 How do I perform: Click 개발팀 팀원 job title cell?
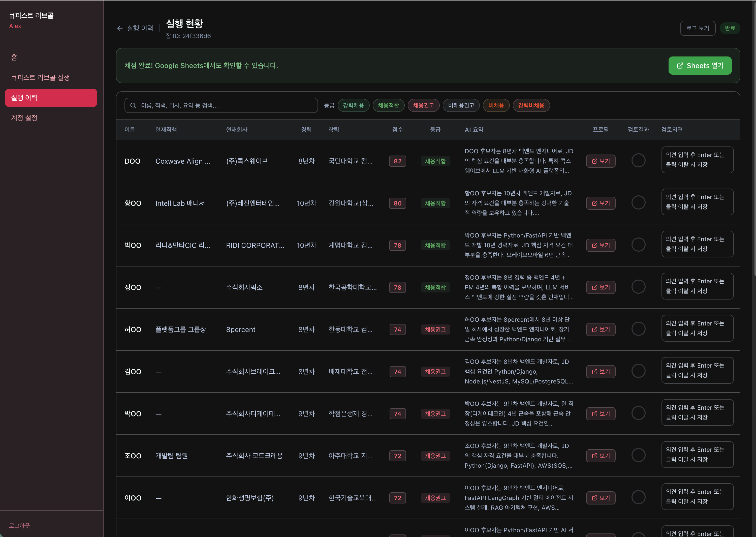(172, 456)
